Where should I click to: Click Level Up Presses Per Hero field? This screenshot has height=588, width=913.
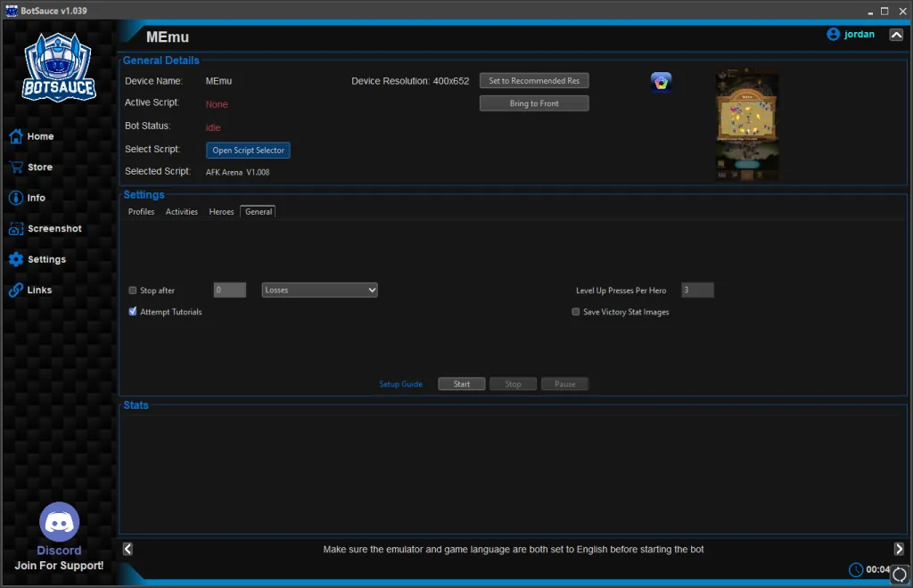click(x=697, y=290)
